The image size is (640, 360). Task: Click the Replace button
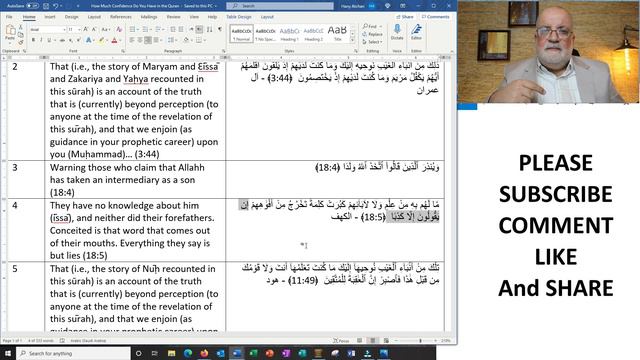pyautogui.click(x=373, y=34)
